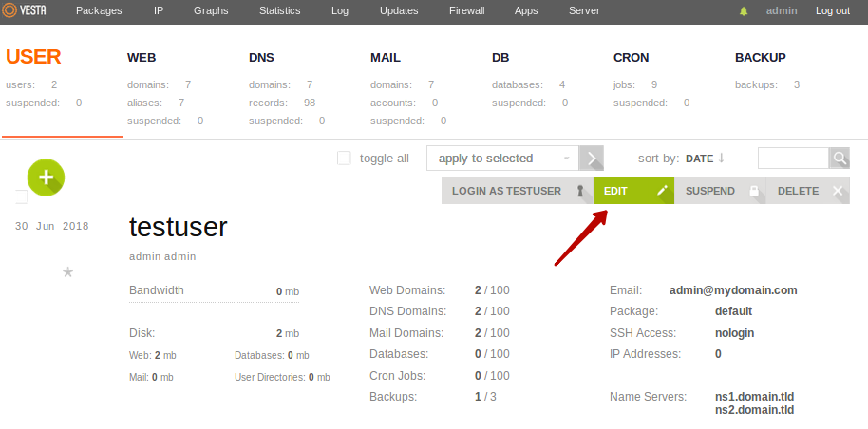Select the testuser row checkbox
Viewport: 868px width, 429px height.
coord(21,196)
